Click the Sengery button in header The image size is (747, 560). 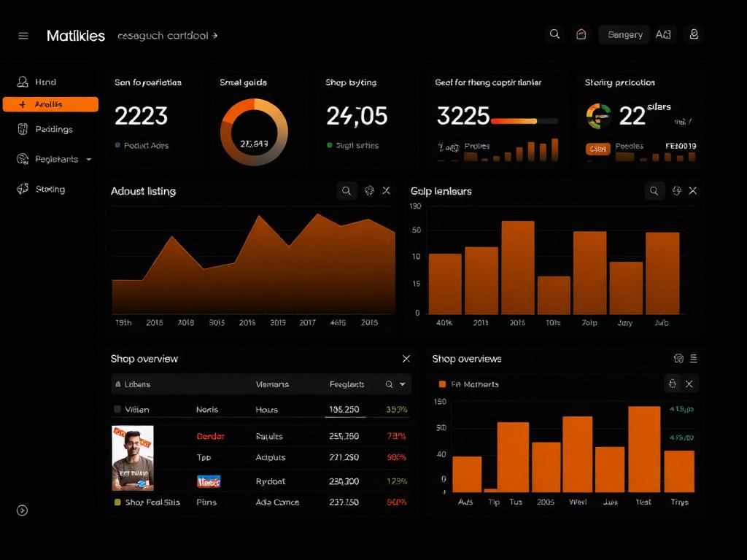point(624,35)
